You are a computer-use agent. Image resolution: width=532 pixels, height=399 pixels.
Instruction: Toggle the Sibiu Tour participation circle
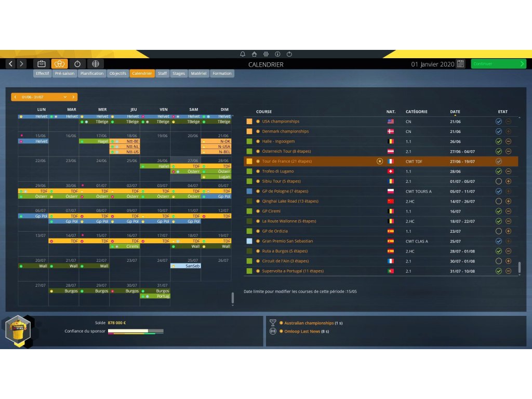(498, 181)
